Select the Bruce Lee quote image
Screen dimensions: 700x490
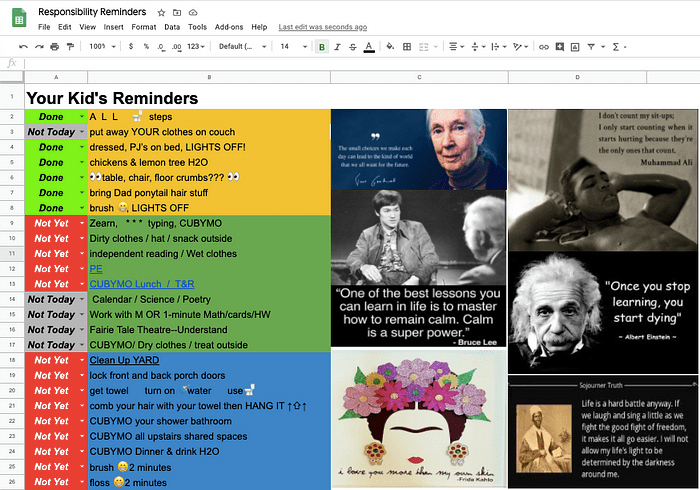click(418, 269)
